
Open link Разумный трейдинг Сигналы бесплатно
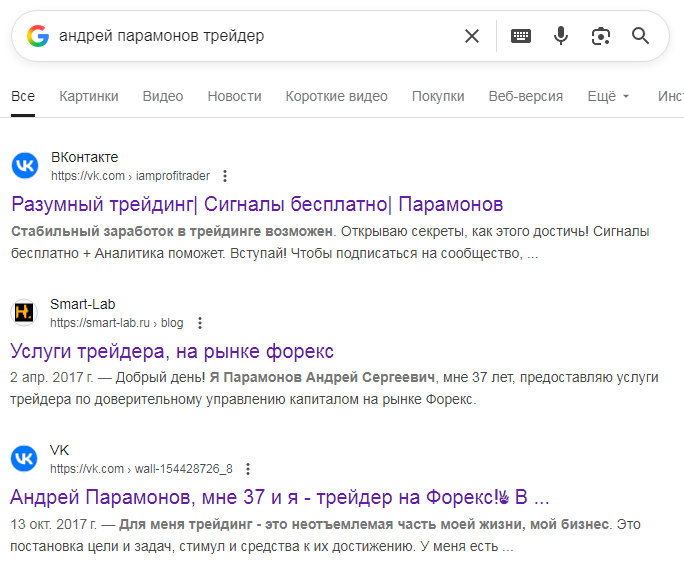click(257, 205)
